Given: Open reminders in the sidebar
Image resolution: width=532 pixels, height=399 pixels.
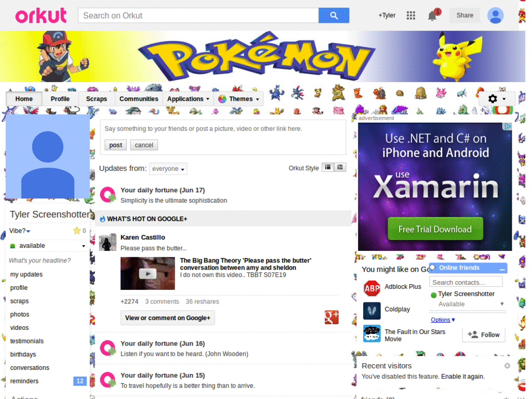Looking at the screenshot, I should coord(24,381).
